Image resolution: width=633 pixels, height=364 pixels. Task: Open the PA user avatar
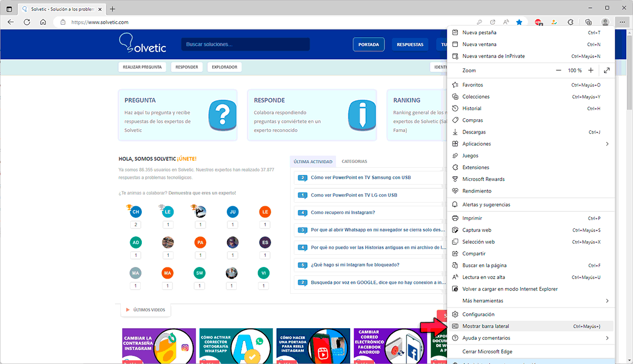click(200, 243)
